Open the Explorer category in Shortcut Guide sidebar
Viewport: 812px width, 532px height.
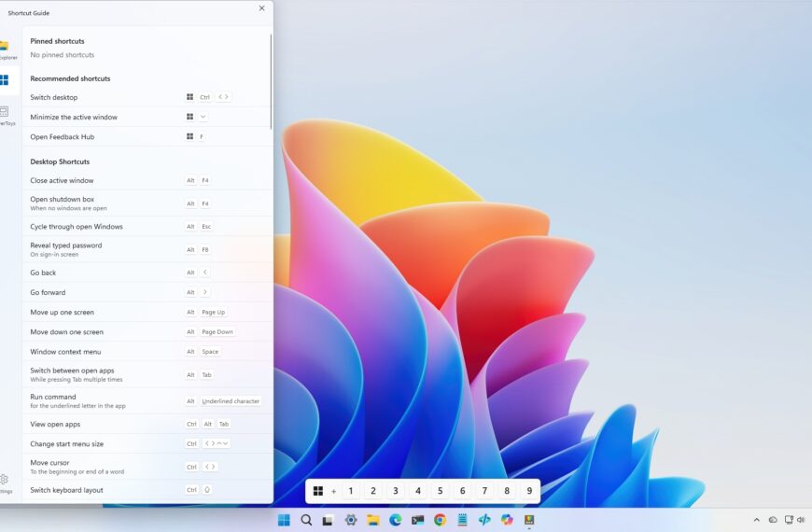click(7, 49)
